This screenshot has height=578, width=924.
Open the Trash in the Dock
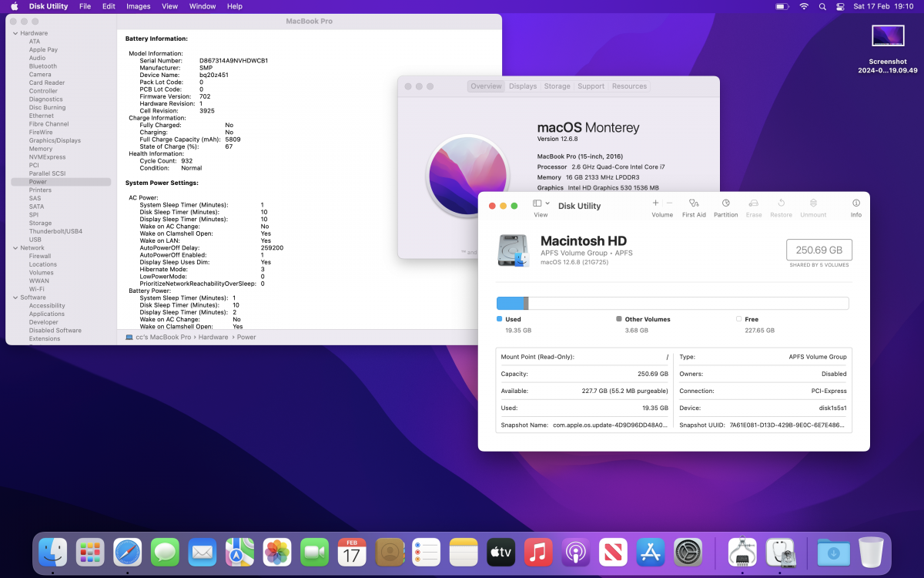click(871, 552)
